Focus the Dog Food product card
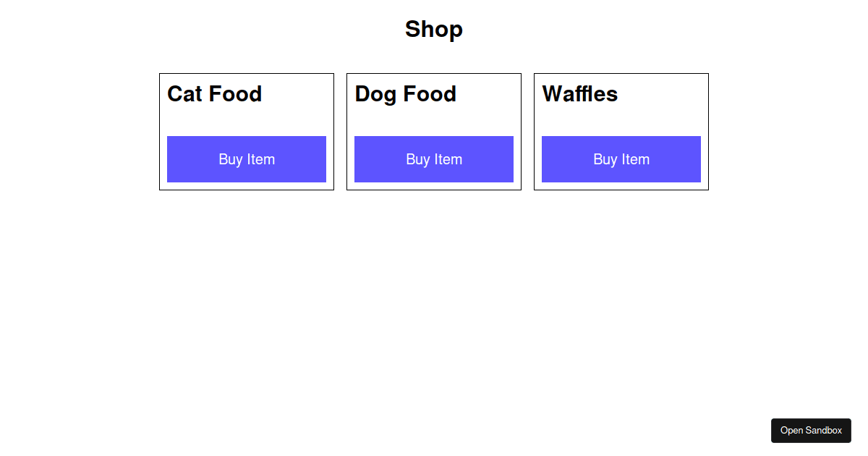This screenshot has width=868, height=456. coord(434,132)
